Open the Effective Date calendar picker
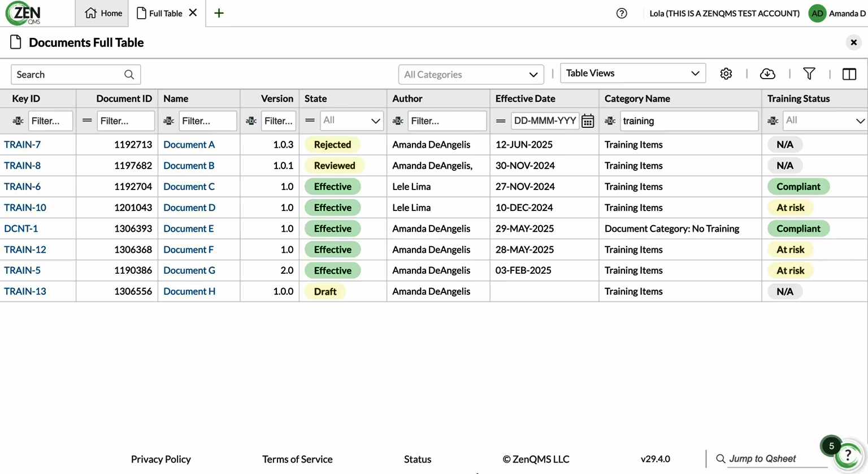 click(588, 121)
